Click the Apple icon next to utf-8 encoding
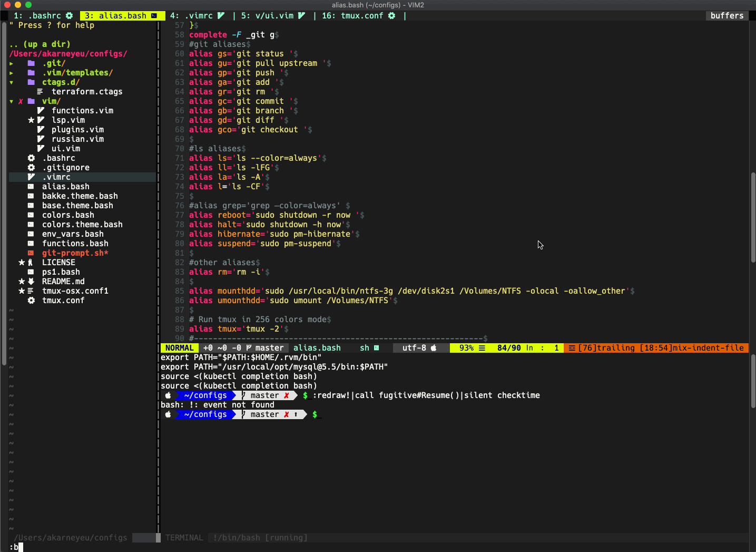 pos(433,347)
